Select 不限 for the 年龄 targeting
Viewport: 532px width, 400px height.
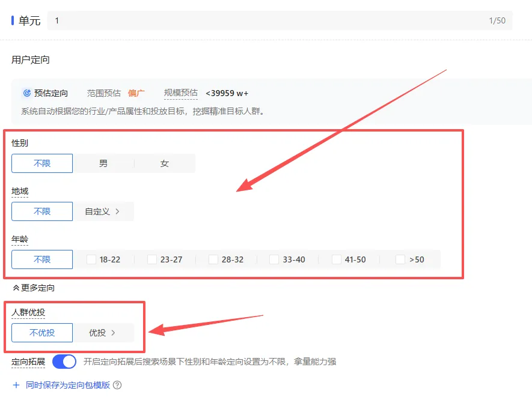tap(41, 259)
